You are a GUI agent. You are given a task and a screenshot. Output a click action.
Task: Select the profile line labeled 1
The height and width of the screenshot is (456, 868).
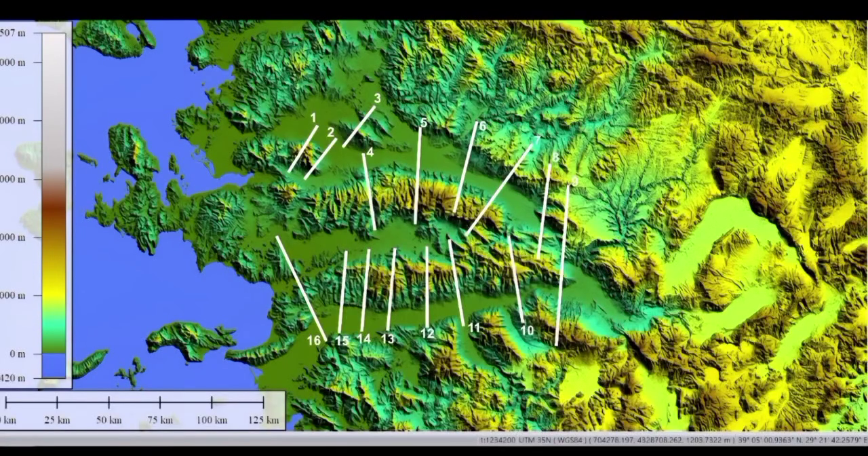tap(303, 149)
